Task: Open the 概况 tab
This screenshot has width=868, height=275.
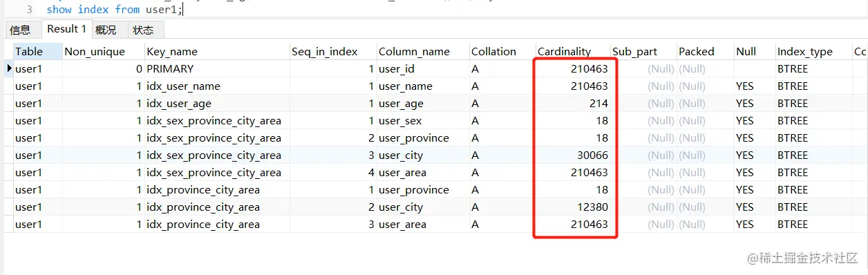Action: (x=106, y=30)
